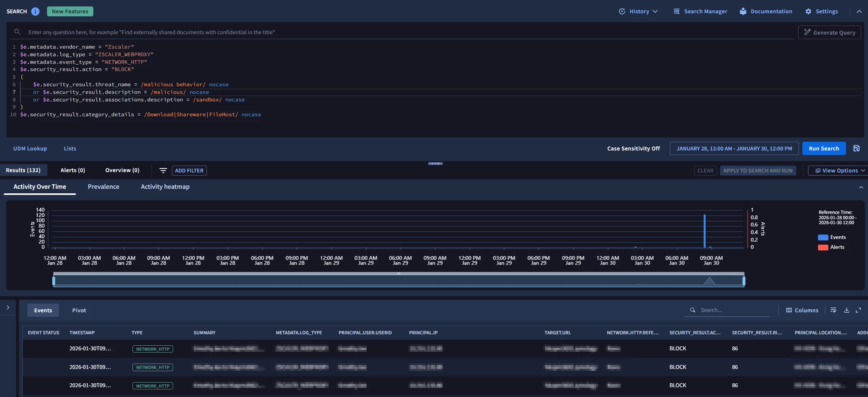Click the METADATA.LOG_TYPE column header
Screen dimensions: 868x397
pyautogui.click(x=299, y=333)
